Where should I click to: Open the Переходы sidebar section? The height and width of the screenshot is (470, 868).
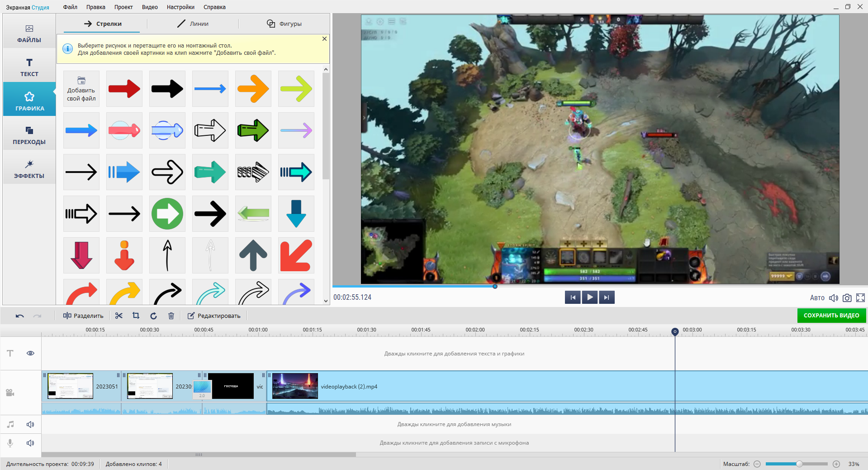tap(29, 135)
